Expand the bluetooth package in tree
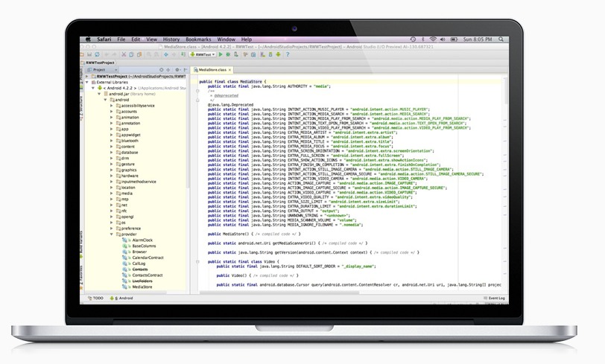The height and width of the screenshot is (364, 605). click(112, 141)
